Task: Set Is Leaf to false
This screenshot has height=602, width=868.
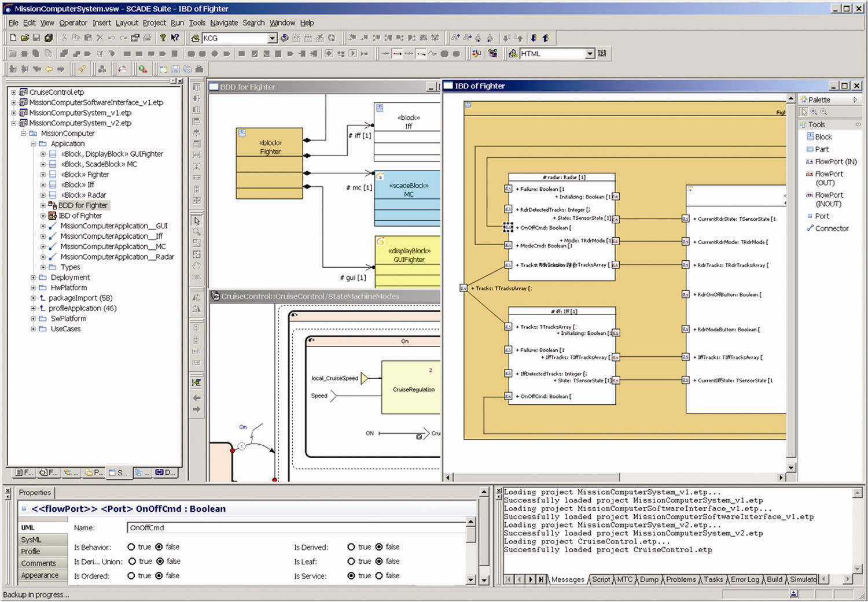Action: (x=379, y=562)
